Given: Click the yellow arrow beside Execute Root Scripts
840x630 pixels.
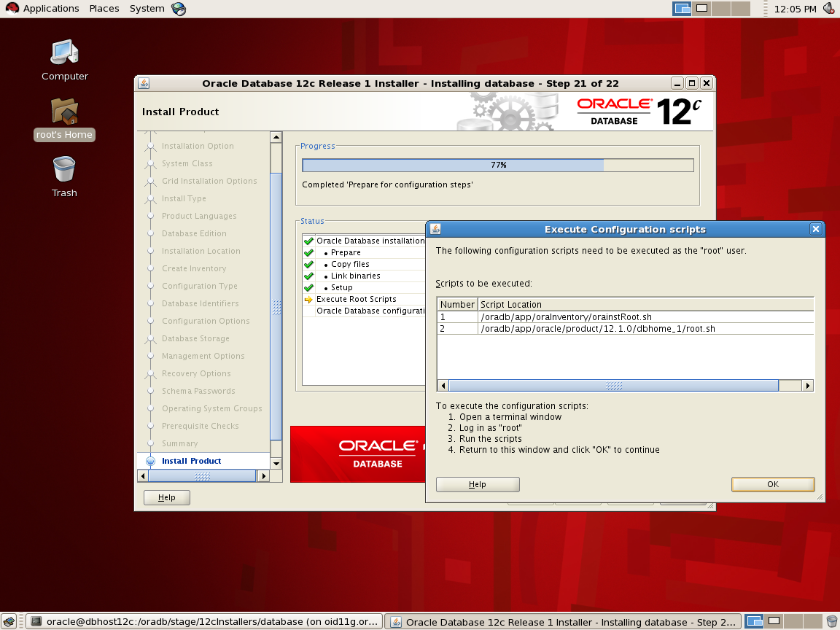Looking at the screenshot, I should [x=307, y=299].
